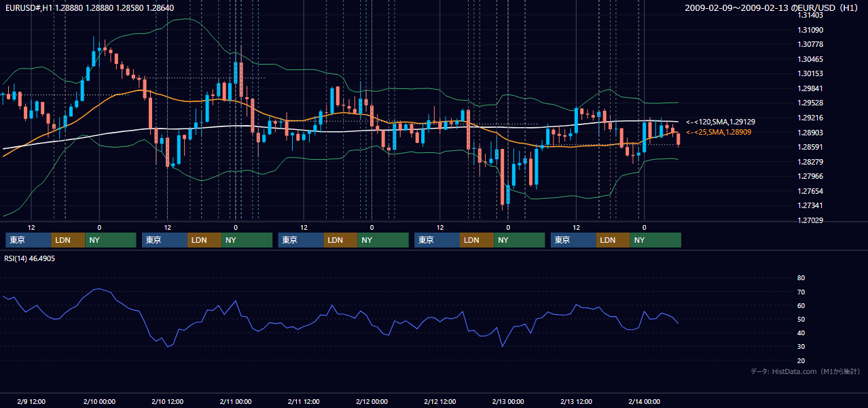Click price axis label 1.28903
Image resolution: width=868 pixels, height=408 pixels.
[810, 133]
